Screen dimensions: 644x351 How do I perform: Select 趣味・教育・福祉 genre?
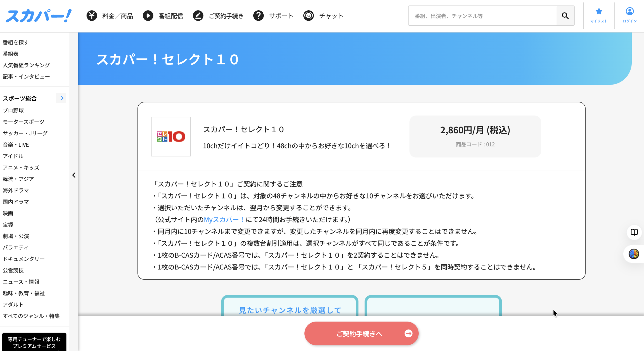[x=24, y=293]
